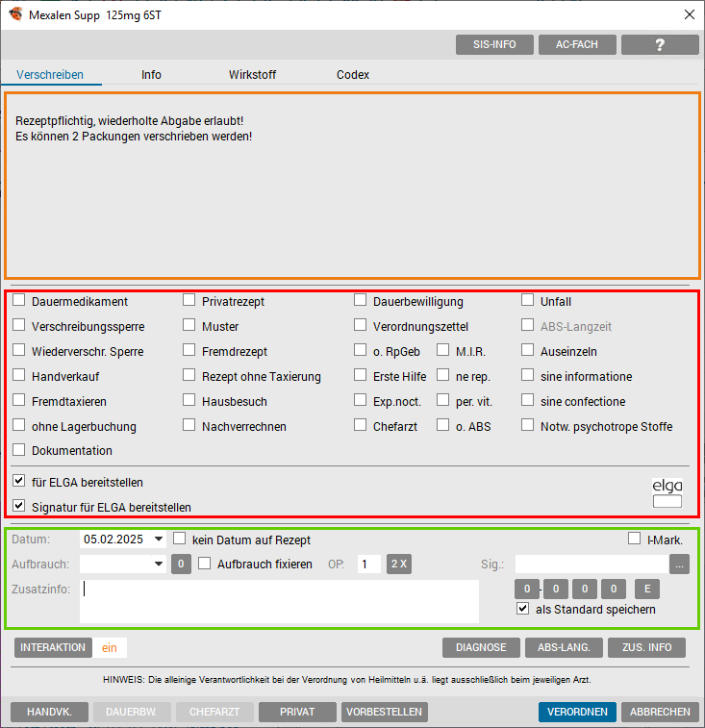705x728 pixels.
Task: Click the Sig. input field
Action: click(592, 565)
